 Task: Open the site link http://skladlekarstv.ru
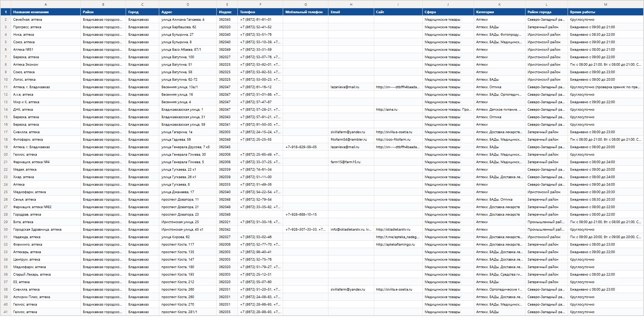(x=398, y=230)
